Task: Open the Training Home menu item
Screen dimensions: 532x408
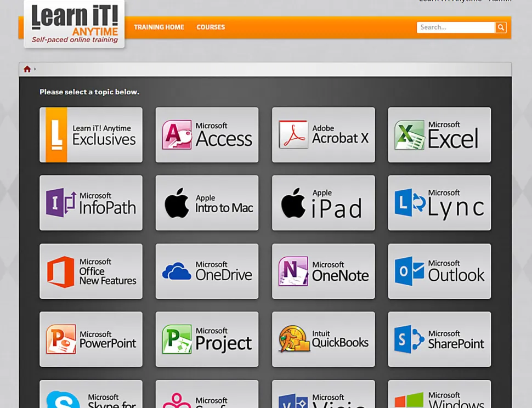Action: tap(159, 27)
